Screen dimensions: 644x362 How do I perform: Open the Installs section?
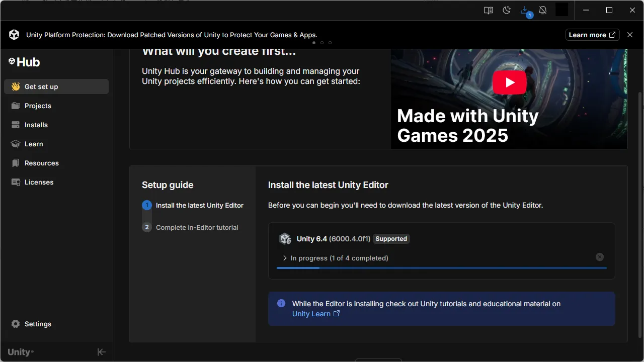point(36,125)
